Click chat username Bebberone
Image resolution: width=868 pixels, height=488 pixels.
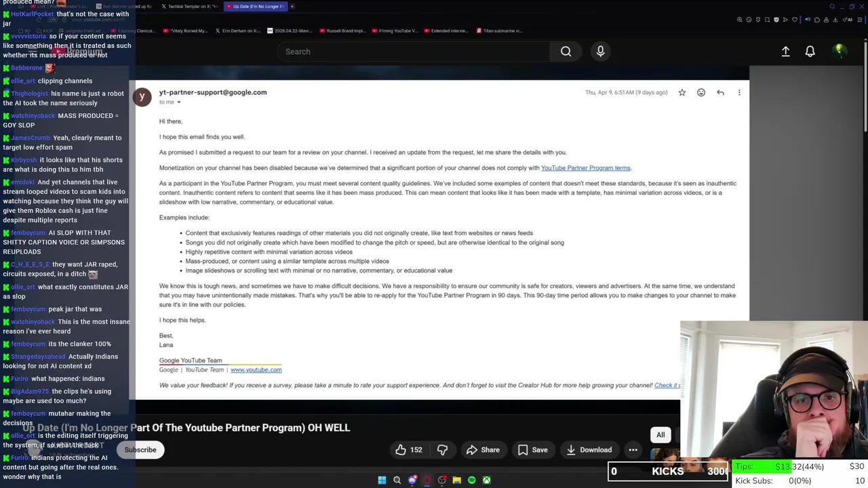point(26,68)
